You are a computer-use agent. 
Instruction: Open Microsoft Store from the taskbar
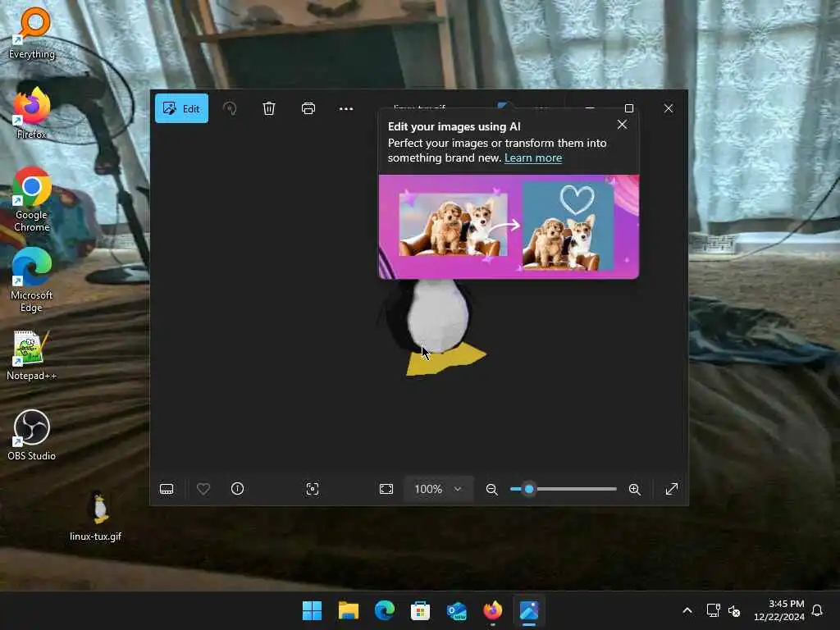[x=421, y=610]
